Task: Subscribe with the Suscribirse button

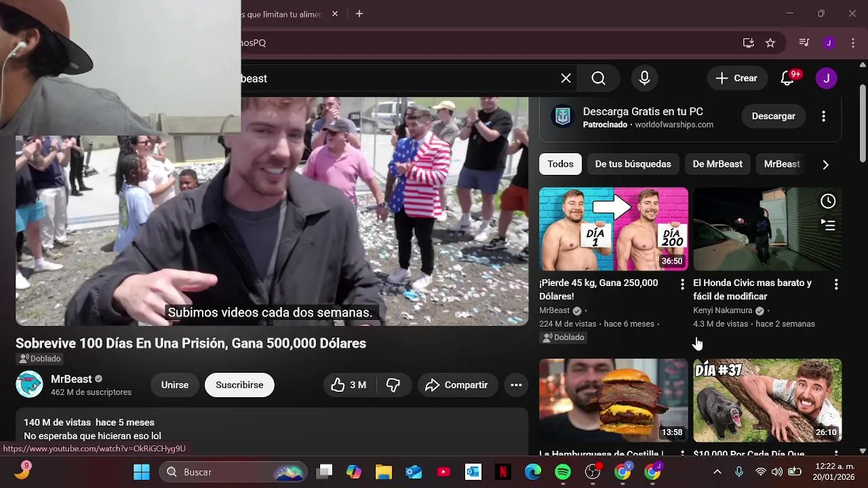Action: click(x=239, y=385)
